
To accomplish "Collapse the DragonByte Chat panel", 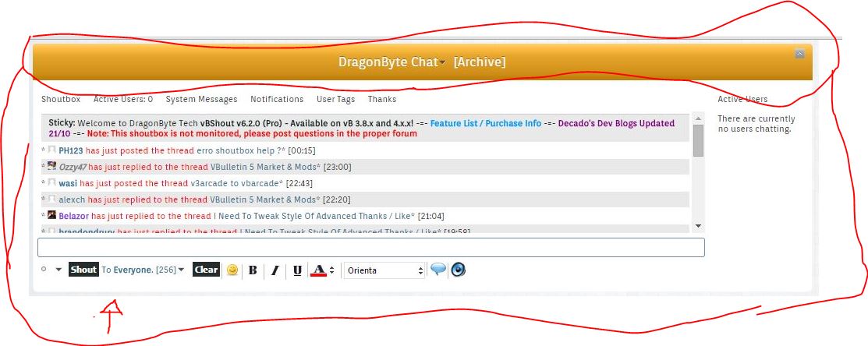I will tap(799, 54).
